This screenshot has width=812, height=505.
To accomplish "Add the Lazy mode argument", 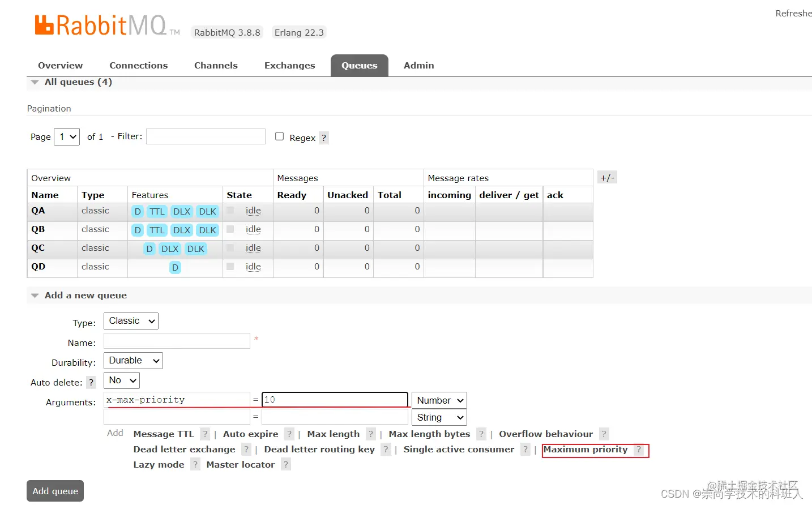I will [x=159, y=465].
